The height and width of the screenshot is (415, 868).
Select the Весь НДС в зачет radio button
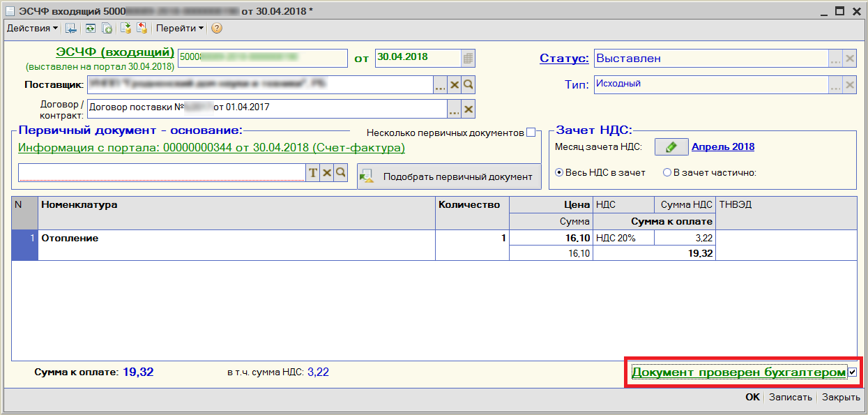pyautogui.click(x=559, y=172)
